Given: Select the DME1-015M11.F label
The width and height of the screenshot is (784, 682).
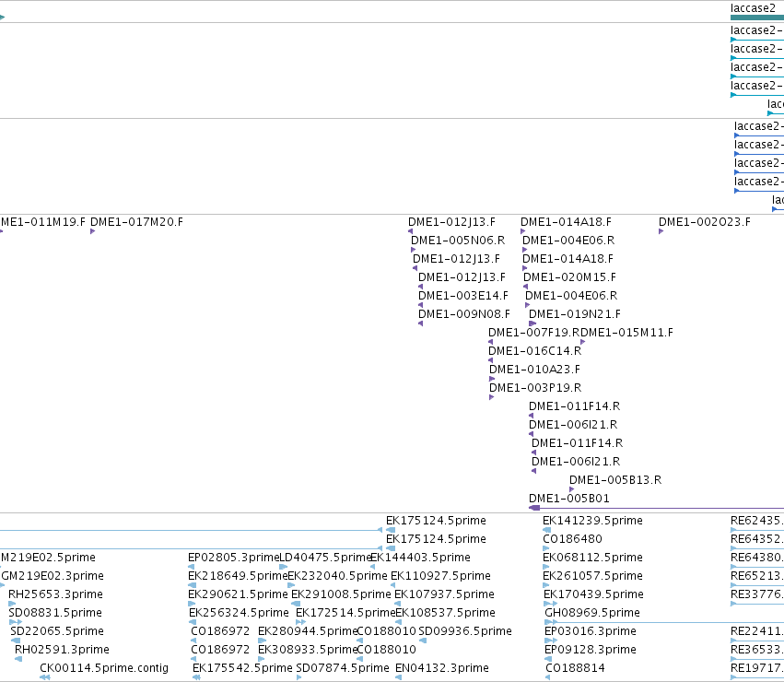Looking at the screenshot, I should pos(626,332).
